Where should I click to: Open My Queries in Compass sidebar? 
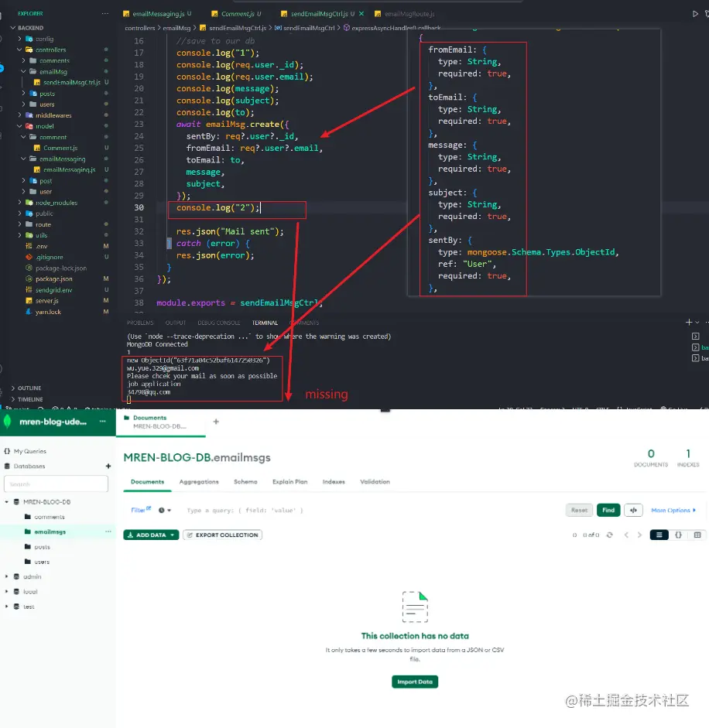[29, 451]
